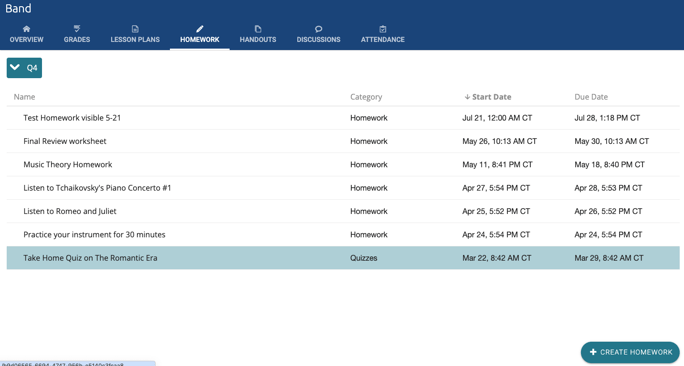
Task: Open Listen to Tchaikovsky's Piano Concerto #1
Action: [x=97, y=188]
